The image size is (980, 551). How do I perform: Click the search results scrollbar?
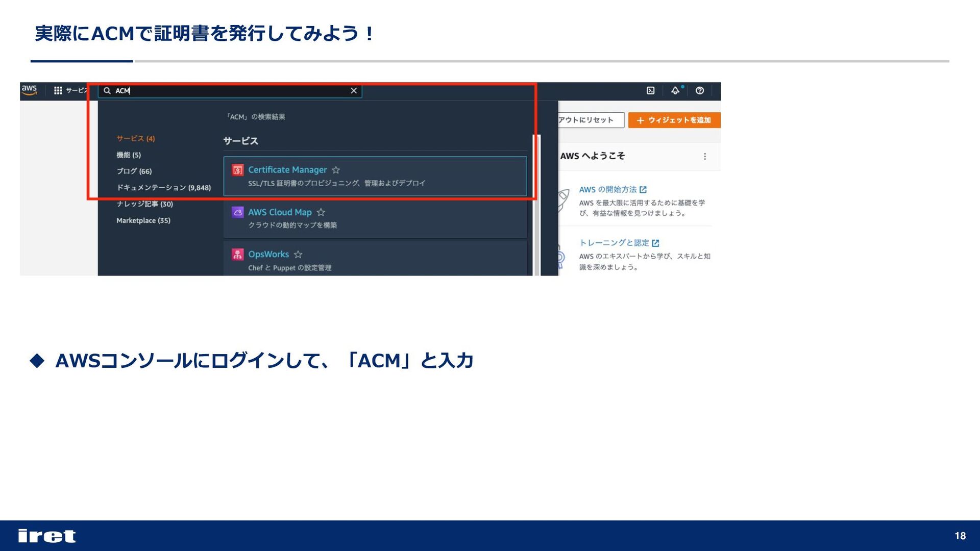click(x=536, y=204)
